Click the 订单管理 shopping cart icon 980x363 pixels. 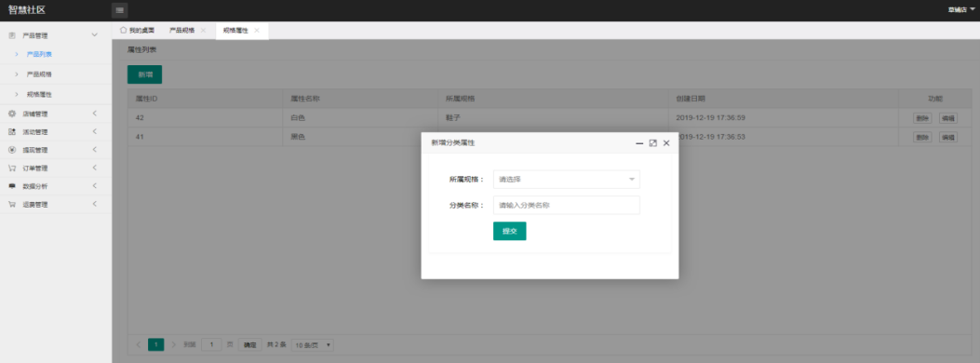12,168
